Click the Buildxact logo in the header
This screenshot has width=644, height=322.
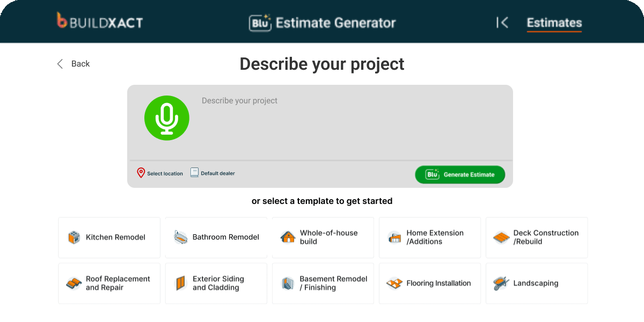coord(100,21)
